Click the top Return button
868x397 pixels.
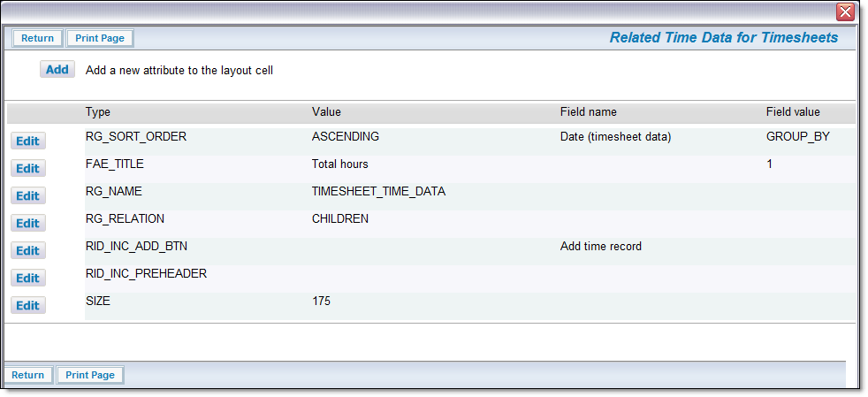(38, 38)
